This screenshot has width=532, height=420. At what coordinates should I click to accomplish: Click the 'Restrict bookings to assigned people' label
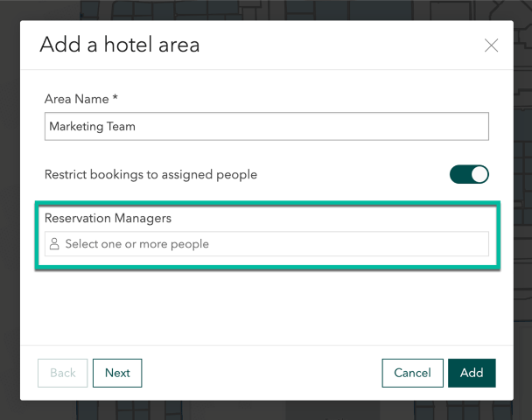click(150, 174)
